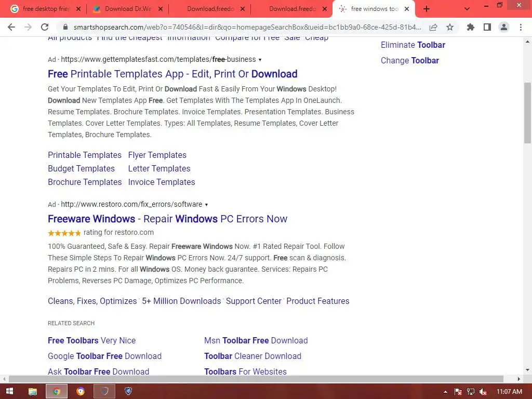Expand restoro ad URL dropdown arrow
Viewport: 532px width, 399px height.
(206, 205)
